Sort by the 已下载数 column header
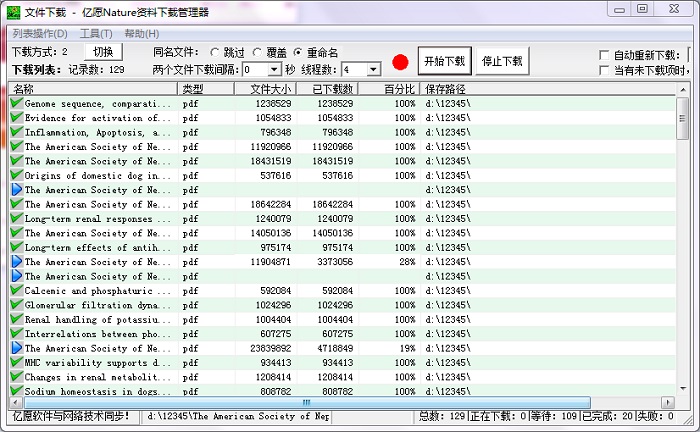This screenshot has height=432, width=700. point(328,89)
